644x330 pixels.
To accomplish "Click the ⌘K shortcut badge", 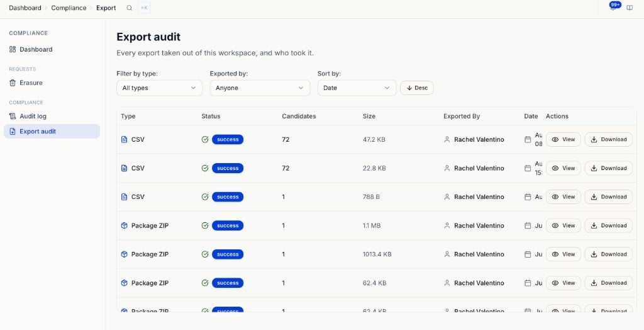I will tap(144, 8).
